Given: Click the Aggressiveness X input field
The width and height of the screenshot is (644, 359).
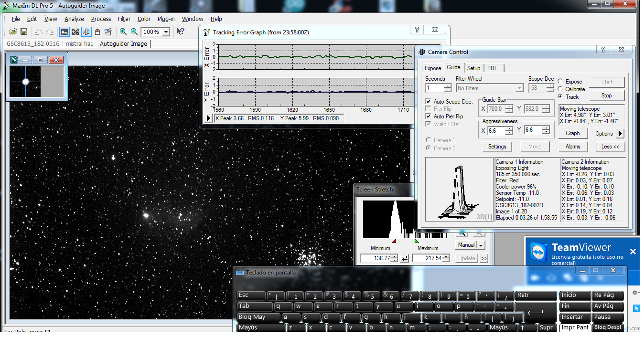Looking at the screenshot, I should coord(497,130).
